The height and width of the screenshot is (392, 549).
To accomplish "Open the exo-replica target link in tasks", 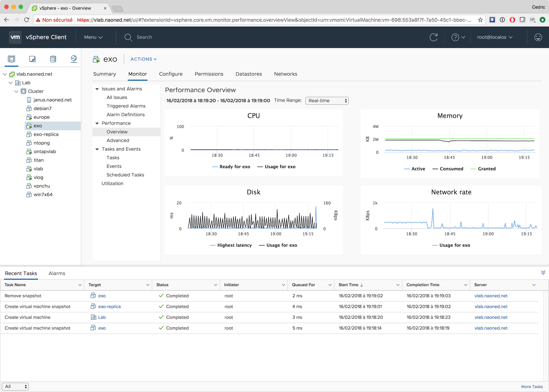I will (x=109, y=307).
